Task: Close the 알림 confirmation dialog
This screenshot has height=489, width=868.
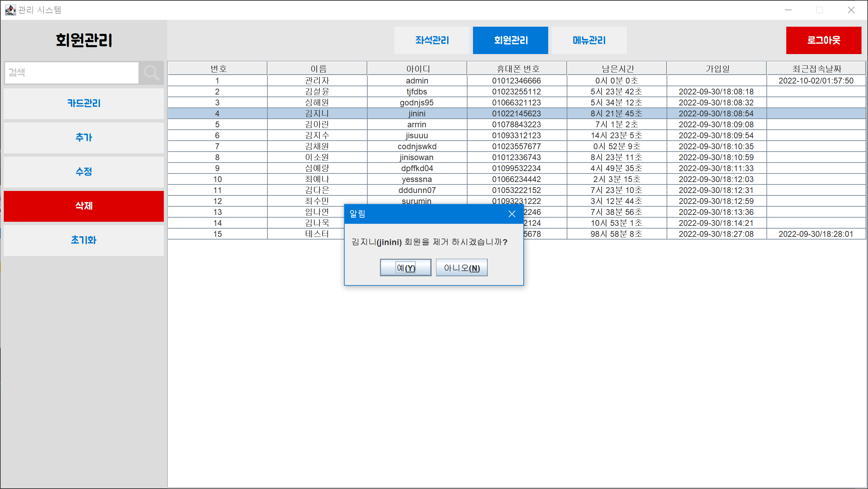Action: [x=512, y=214]
